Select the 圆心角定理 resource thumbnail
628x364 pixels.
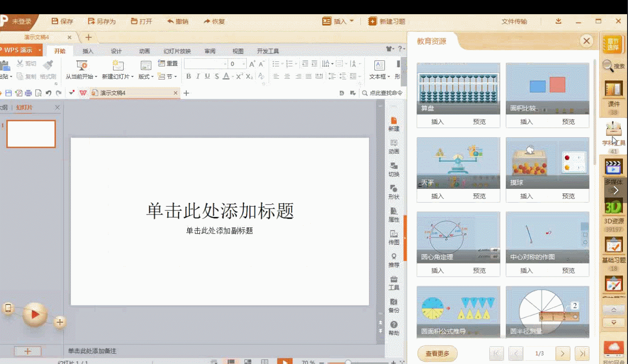click(458, 237)
